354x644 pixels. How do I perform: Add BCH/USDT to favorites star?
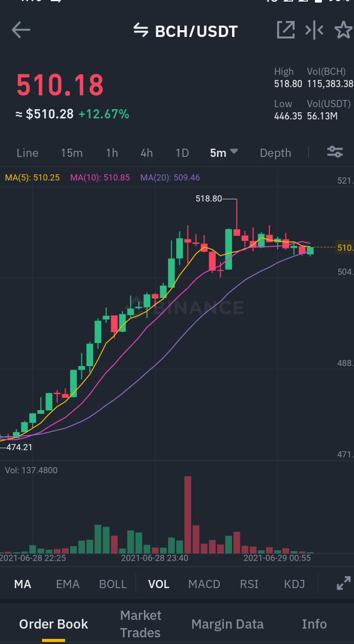tap(343, 30)
